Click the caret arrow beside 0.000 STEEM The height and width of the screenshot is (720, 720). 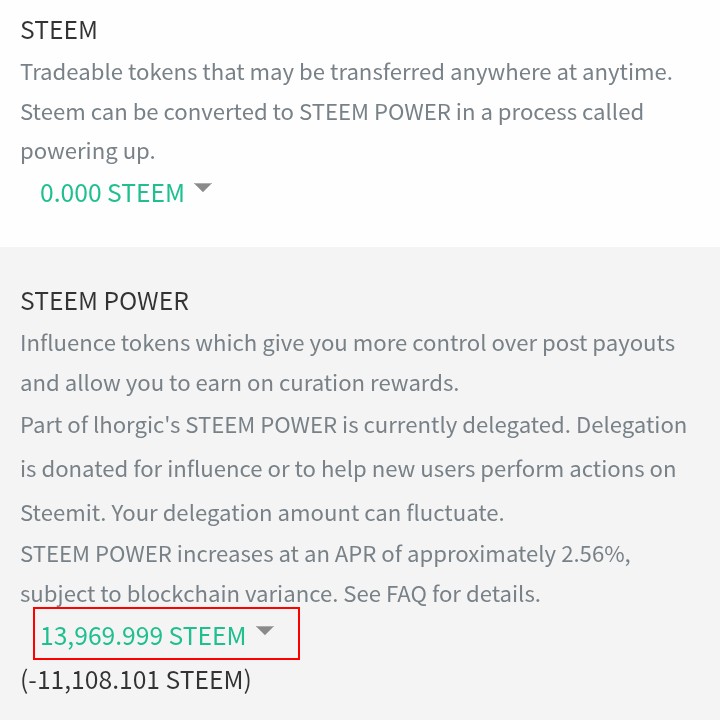click(x=203, y=188)
